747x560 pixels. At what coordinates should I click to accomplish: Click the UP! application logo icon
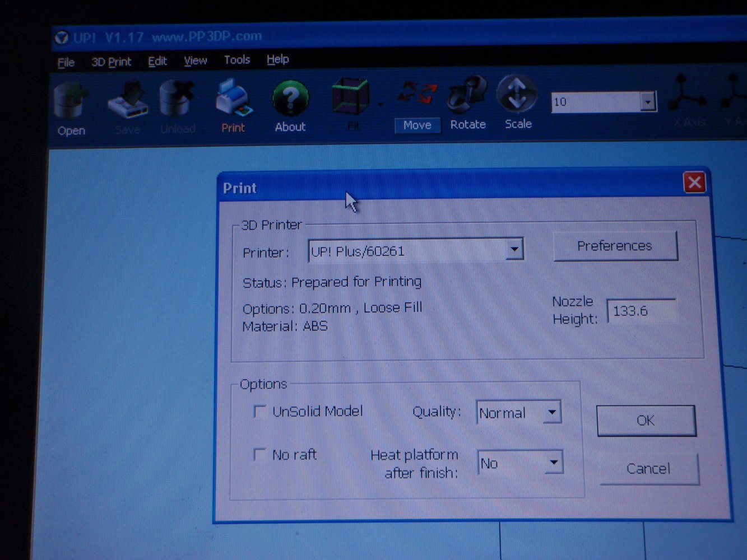tap(62, 38)
